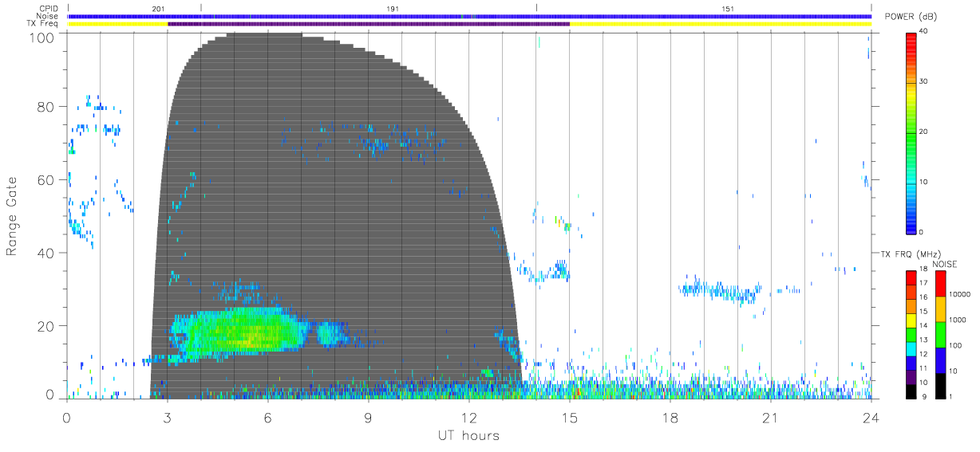
Task: Click the NOISE color scale bar
Action: point(940,334)
